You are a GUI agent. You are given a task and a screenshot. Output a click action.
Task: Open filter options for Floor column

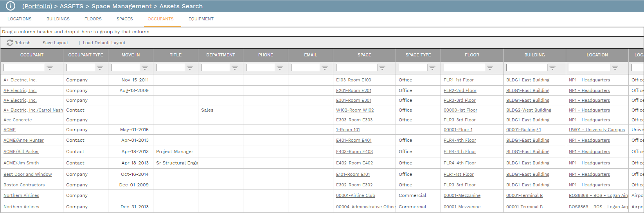pyautogui.click(x=490, y=68)
